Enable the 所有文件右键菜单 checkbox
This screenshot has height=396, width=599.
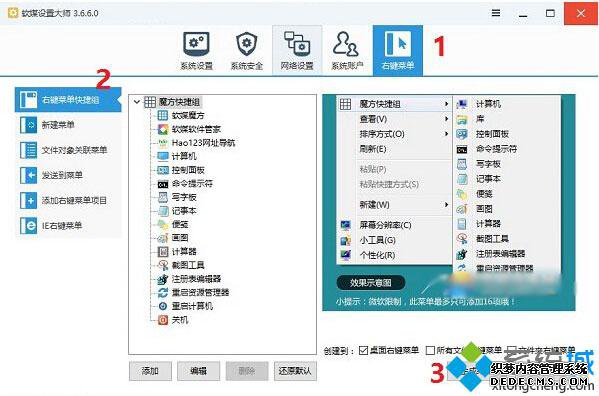pyautogui.click(x=430, y=350)
